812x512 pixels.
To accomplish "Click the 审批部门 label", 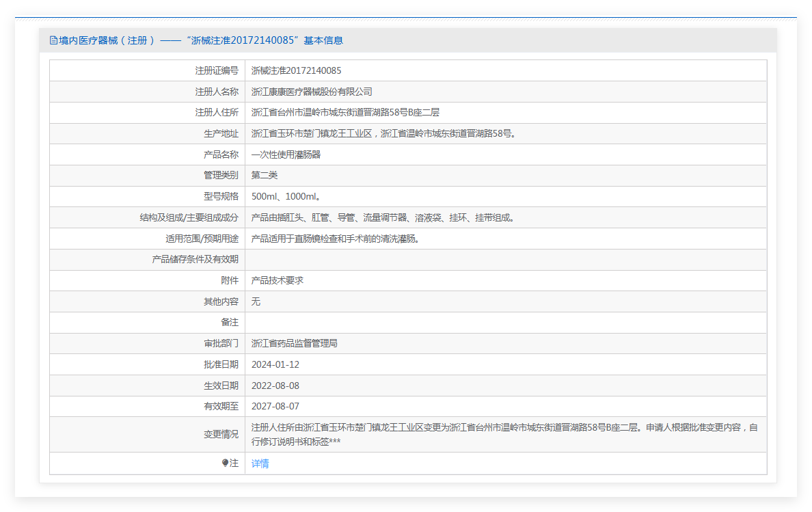I will 221,343.
